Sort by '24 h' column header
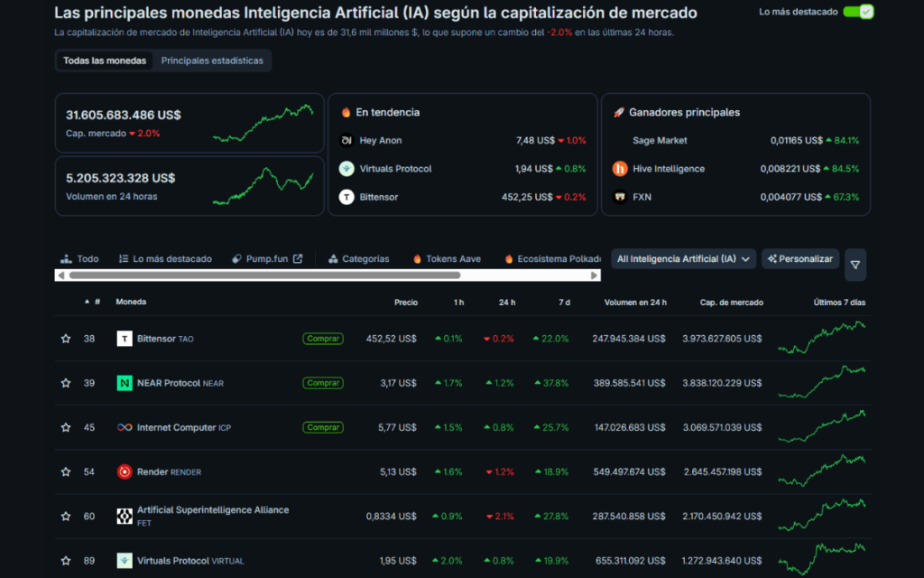 pyautogui.click(x=507, y=303)
